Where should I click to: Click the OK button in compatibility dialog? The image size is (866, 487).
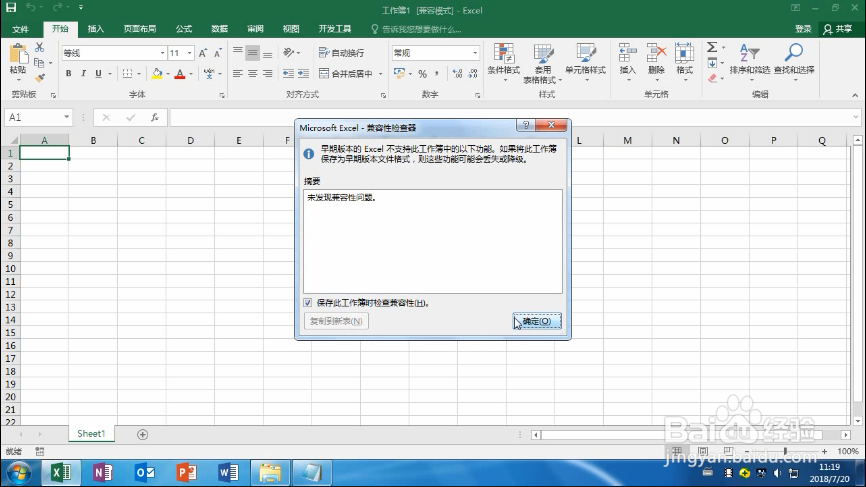[x=537, y=321]
